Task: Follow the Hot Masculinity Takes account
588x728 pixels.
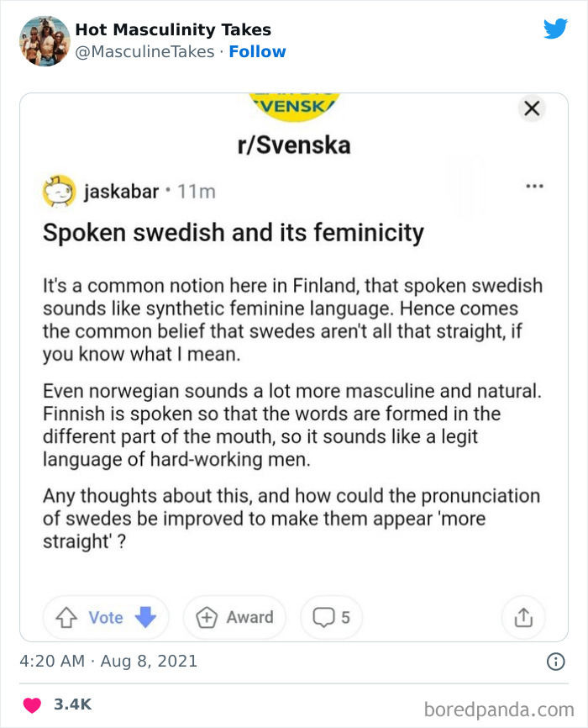Action: click(x=258, y=51)
